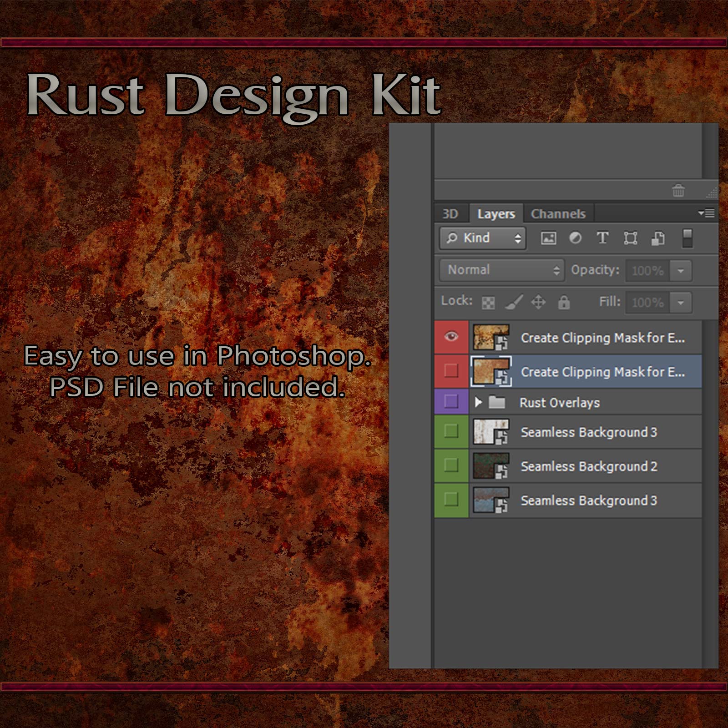
Task: Hide the first Create Clipping Mask layer
Action: tap(451, 337)
